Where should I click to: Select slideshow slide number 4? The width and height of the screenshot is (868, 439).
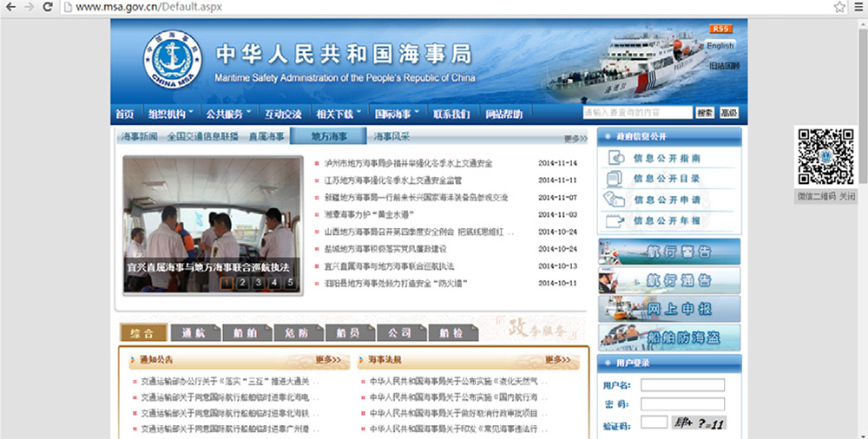(274, 283)
